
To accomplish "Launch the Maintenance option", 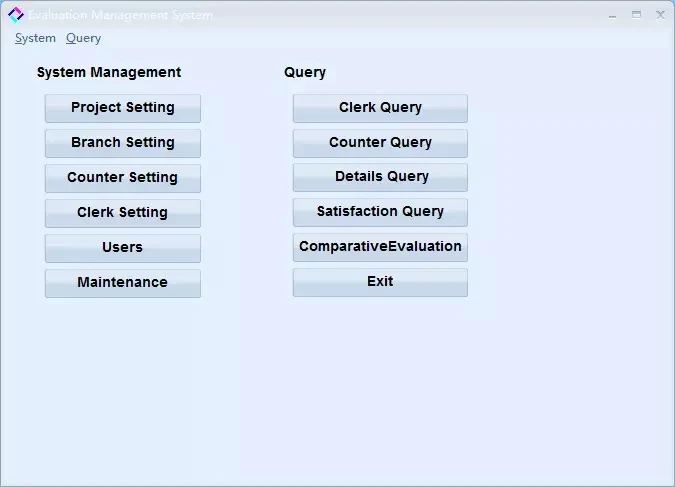I will pos(122,283).
